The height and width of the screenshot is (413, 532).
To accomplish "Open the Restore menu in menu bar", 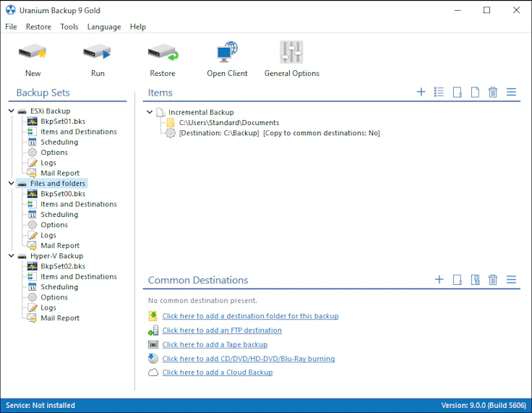I will click(x=38, y=27).
